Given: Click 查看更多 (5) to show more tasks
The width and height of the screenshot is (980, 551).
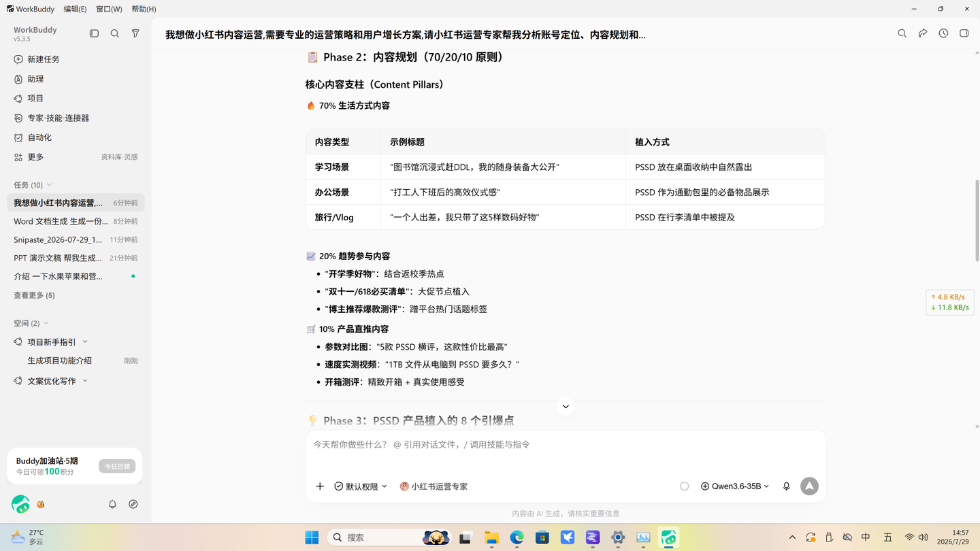Looking at the screenshot, I should tap(34, 295).
